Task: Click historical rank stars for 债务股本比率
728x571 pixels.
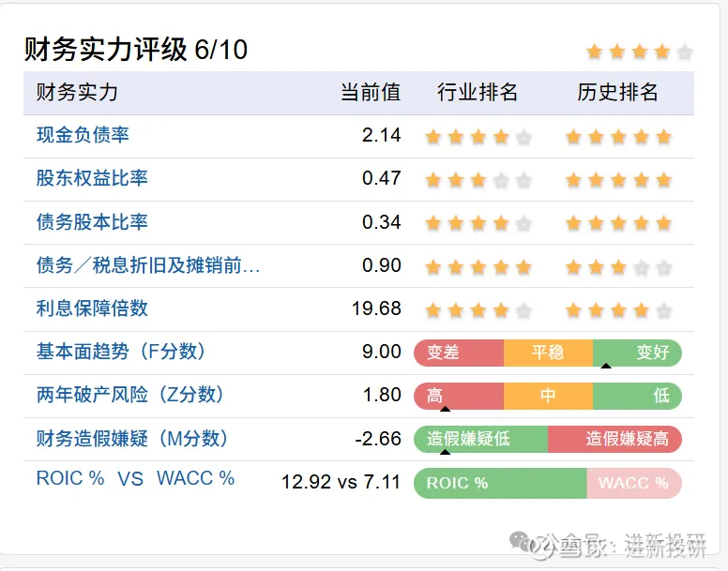Action: tap(618, 223)
